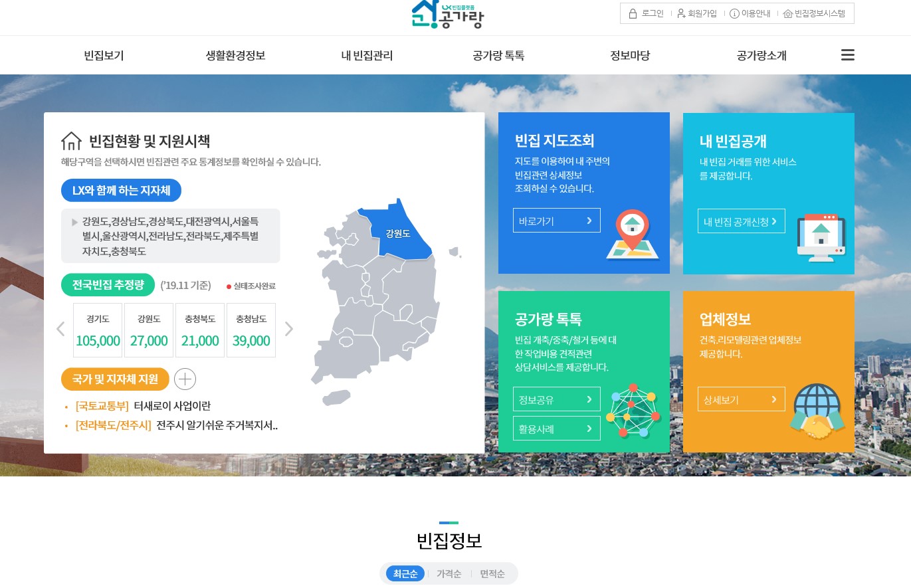Click the handshake globe icon
This screenshot has width=911, height=588.
click(817, 411)
